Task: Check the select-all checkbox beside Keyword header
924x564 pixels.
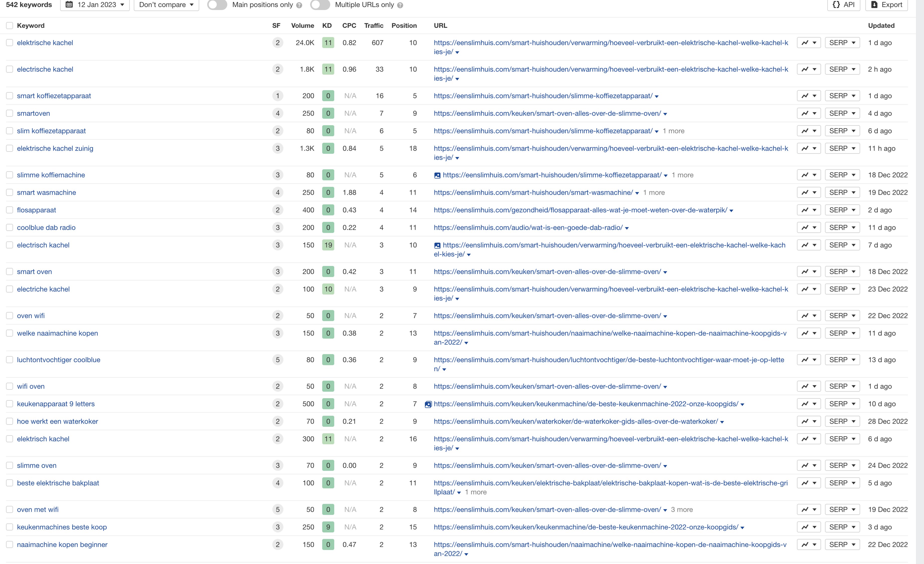Action: pyautogui.click(x=9, y=26)
